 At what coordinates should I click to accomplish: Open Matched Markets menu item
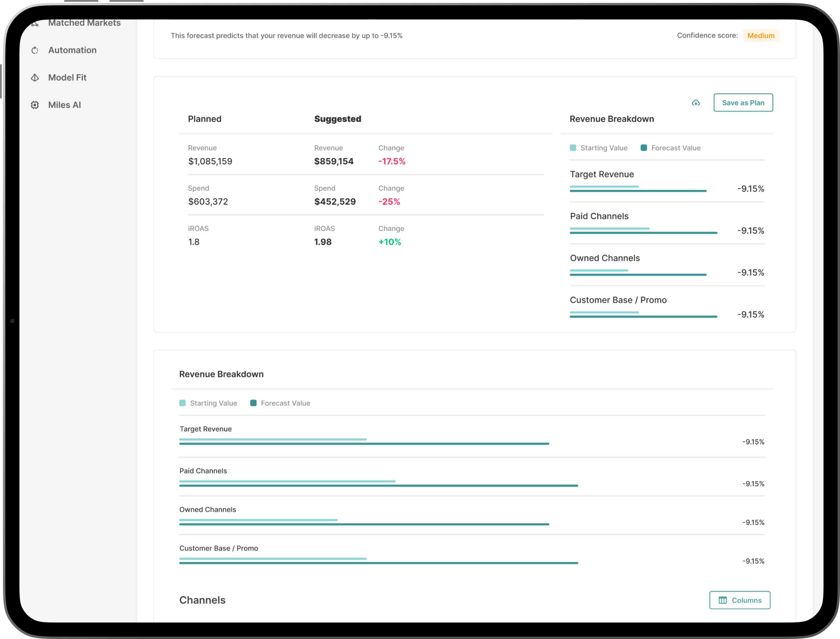coord(84,24)
